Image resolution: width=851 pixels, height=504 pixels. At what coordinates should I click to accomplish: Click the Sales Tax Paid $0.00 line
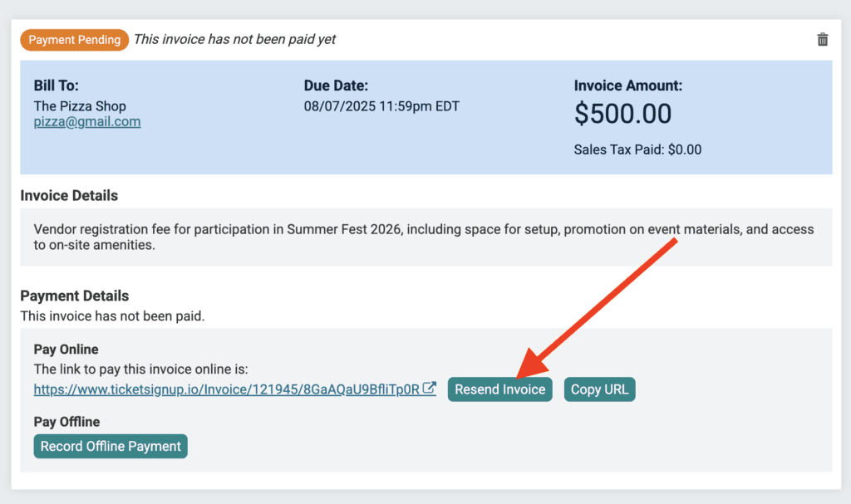click(637, 149)
